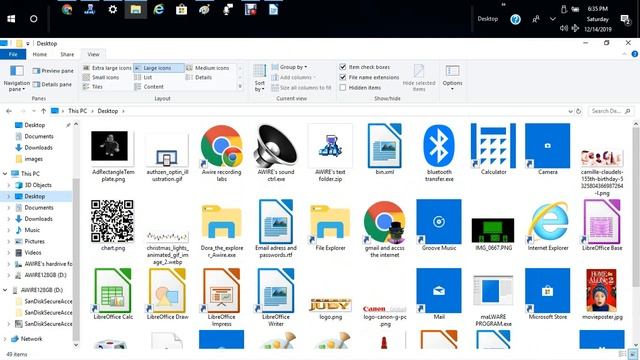Navigate back to the previous folder
The image size is (640, 360).
point(9,111)
